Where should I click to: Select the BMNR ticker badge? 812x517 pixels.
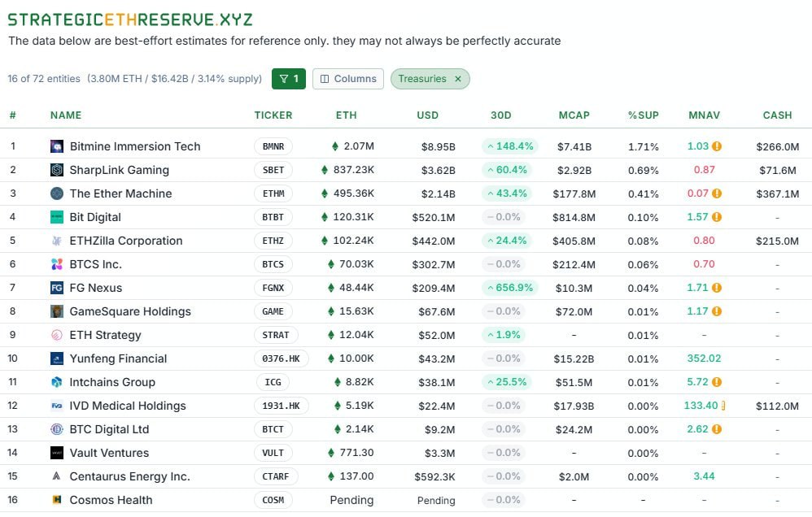[273, 146]
